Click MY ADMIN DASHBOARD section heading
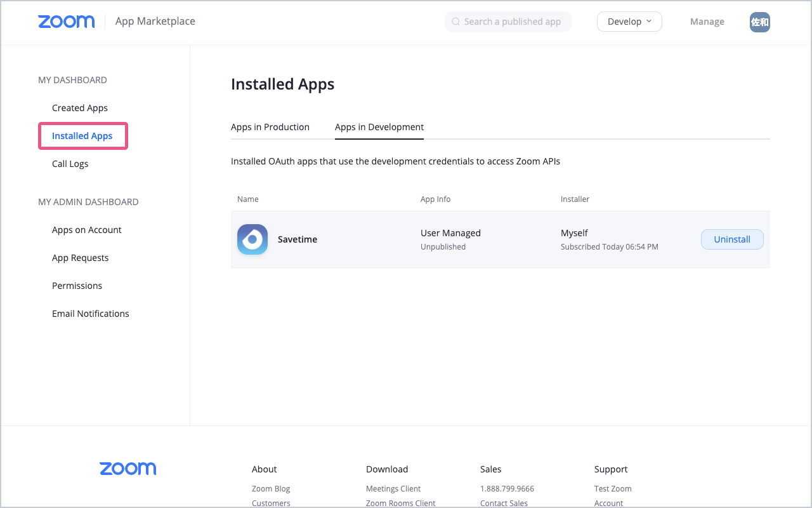The image size is (812, 508). pyautogui.click(x=88, y=202)
